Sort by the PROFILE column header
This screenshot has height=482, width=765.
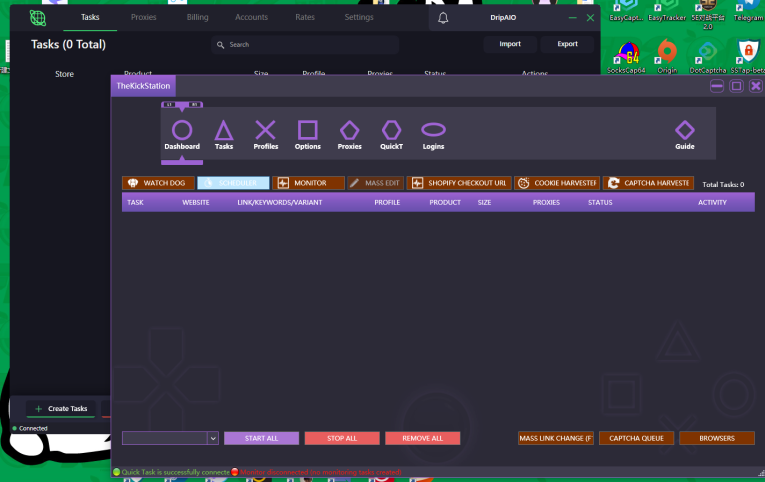[x=387, y=202]
